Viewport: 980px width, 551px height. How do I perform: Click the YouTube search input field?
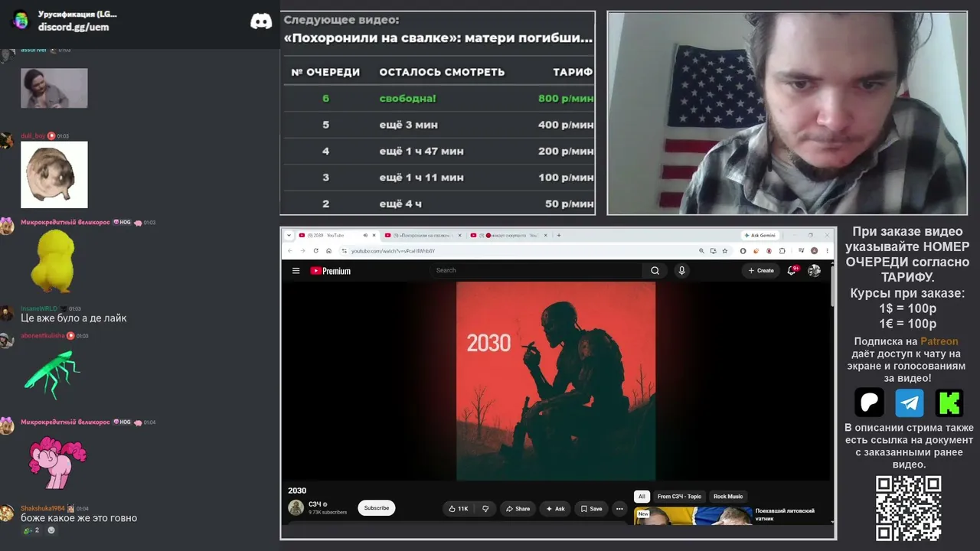pyautogui.click(x=536, y=270)
